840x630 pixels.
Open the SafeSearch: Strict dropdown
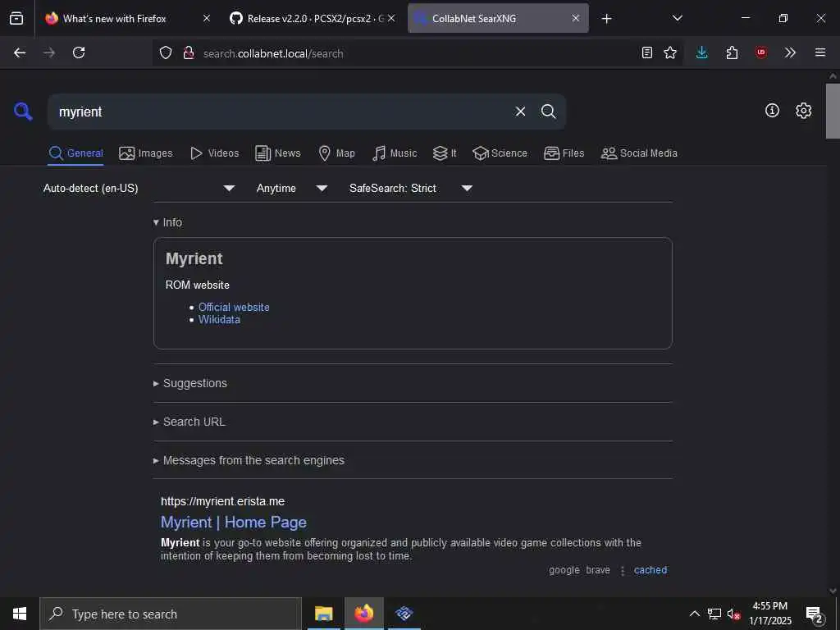click(x=410, y=188)
